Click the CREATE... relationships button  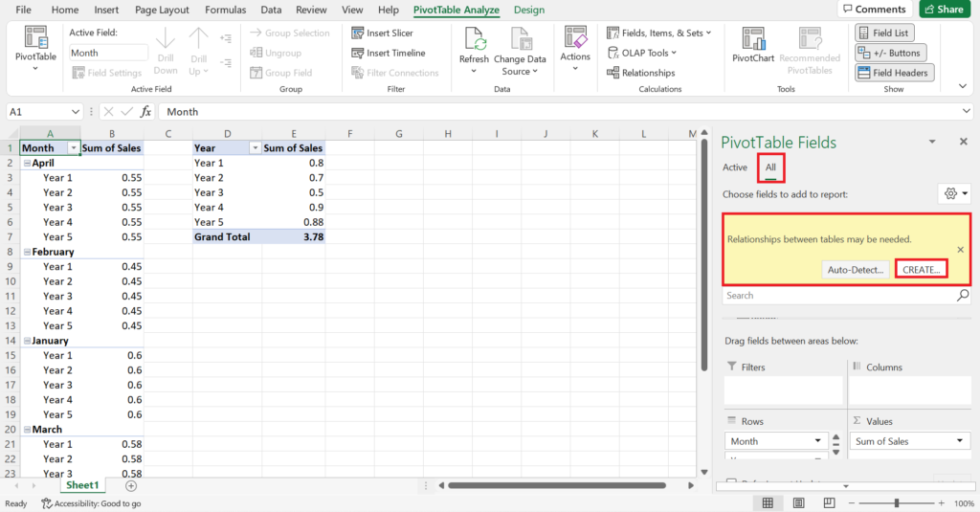(x=922, y=270)
